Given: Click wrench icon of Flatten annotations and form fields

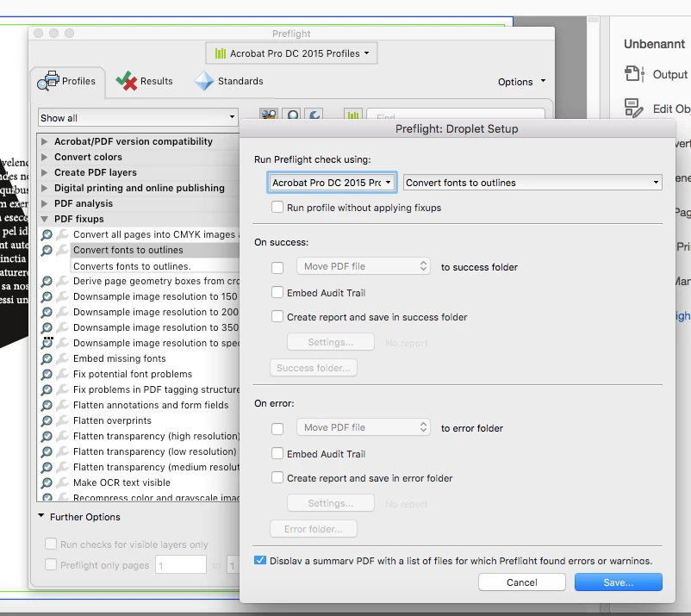Looking at the screenshot, I should point(63,405).
